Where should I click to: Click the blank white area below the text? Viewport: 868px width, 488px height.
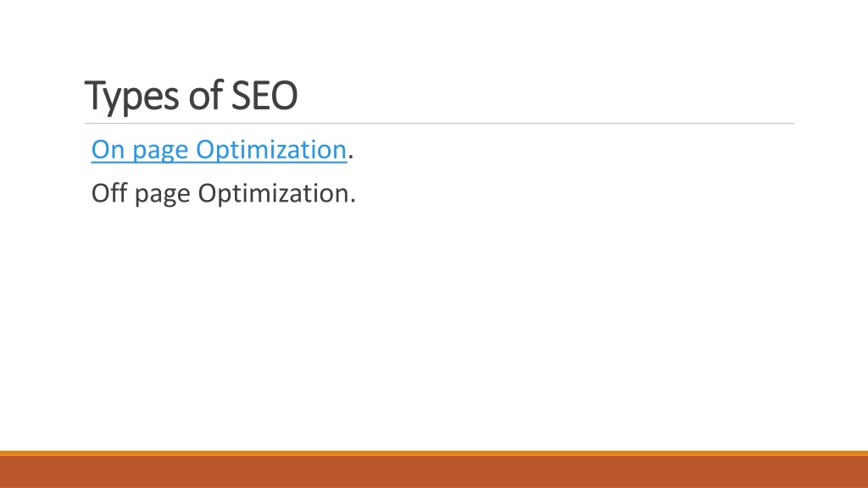point(434,326)
